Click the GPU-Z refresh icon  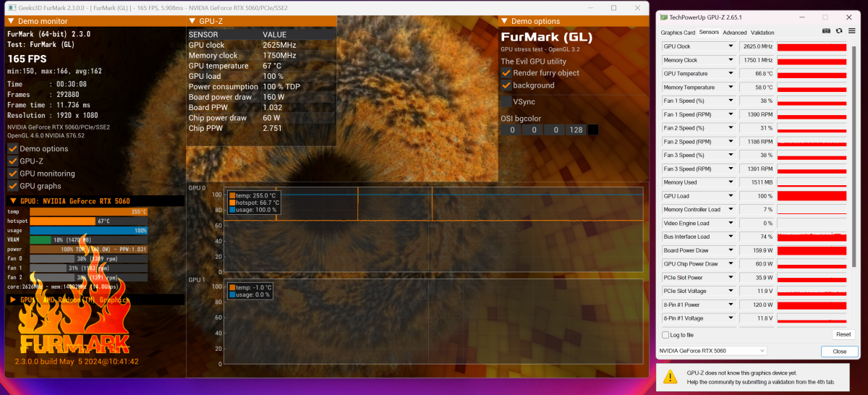tap(839, 31)
